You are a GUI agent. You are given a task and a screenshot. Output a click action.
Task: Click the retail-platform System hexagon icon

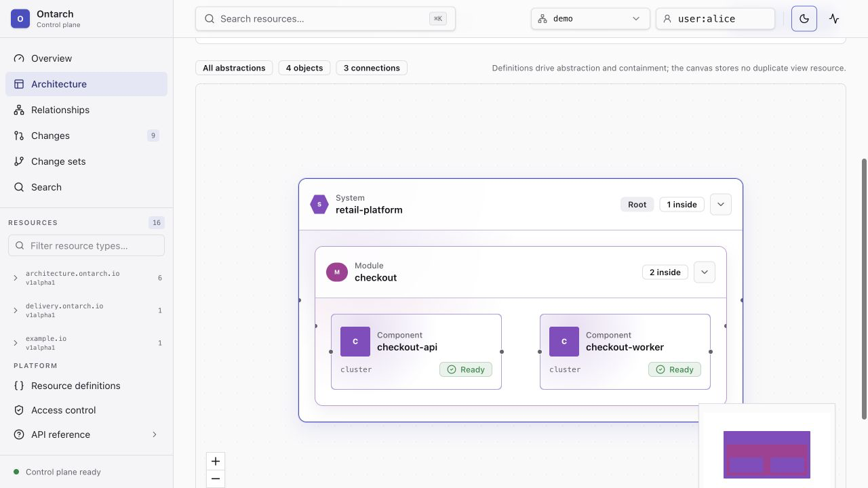(x=319, y=204)
